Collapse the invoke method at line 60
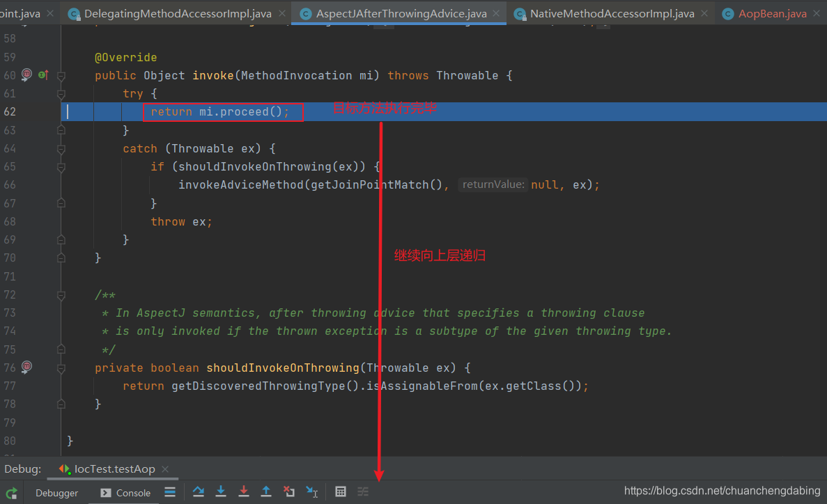Image resolution: width=827 pixels, height=504 pixels. [61, 76]
